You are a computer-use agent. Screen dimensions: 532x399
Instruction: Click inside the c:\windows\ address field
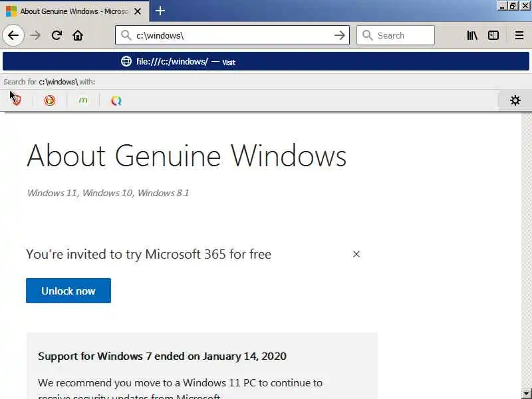coord(232,35)
